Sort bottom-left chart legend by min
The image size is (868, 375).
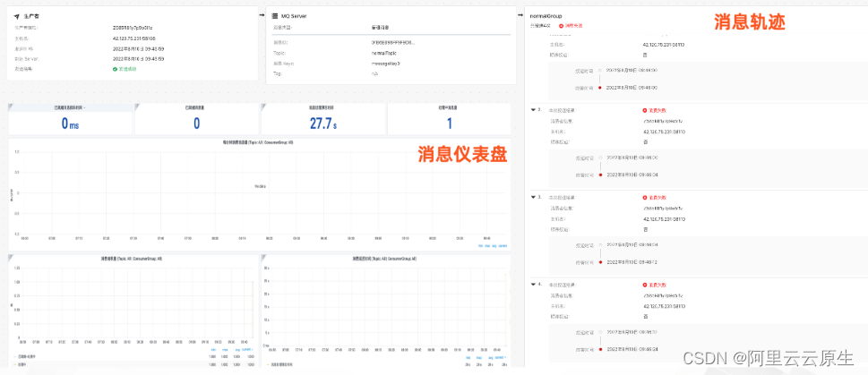(213, 350)
